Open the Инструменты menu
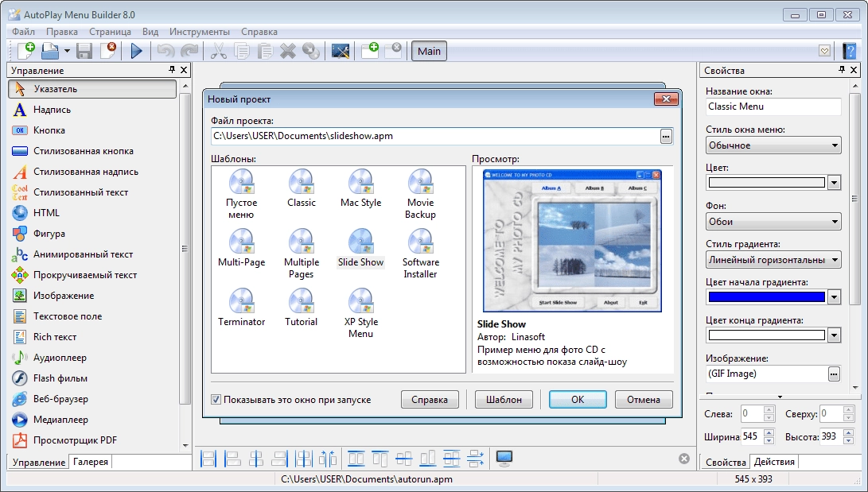Viewport: 868px width, 492px height. 199,32
